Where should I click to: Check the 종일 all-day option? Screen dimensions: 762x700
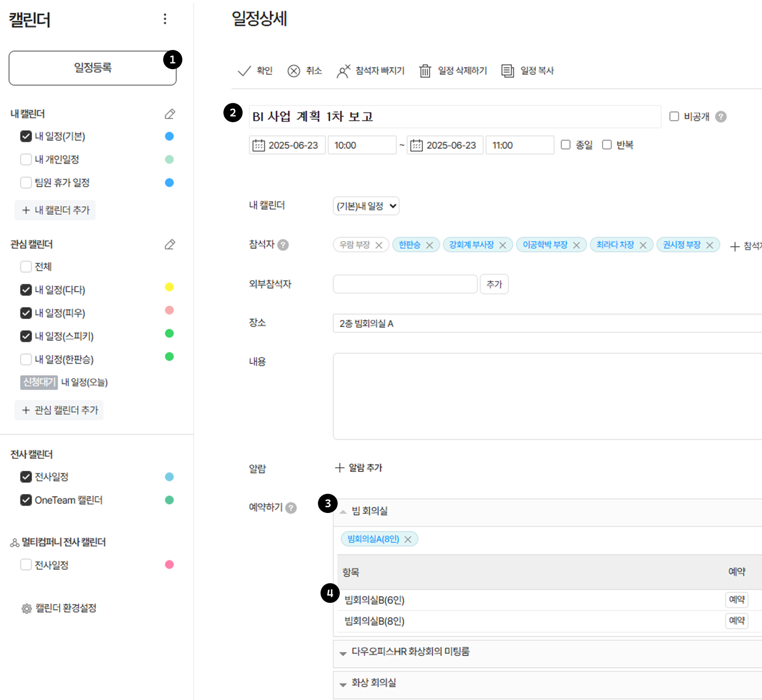(566, 145)
